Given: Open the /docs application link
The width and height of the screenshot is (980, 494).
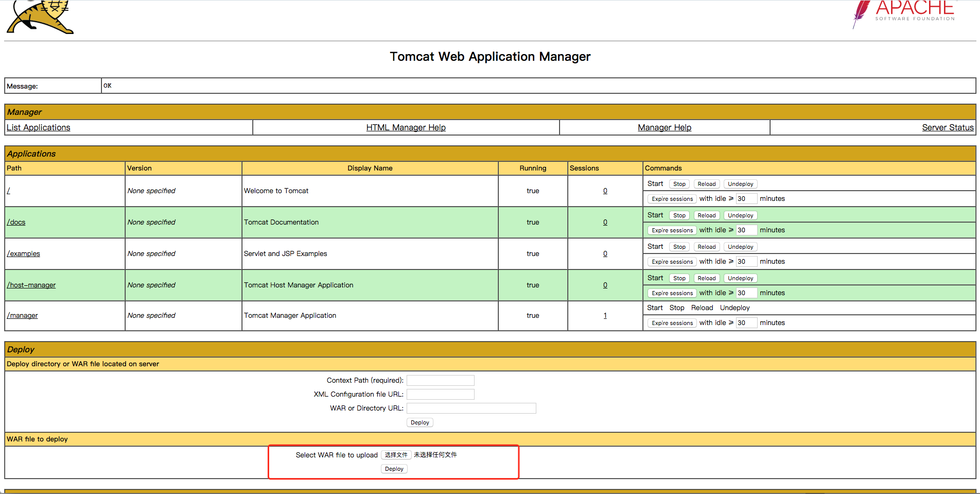Looking at the screenshot, I should [x=16, y=222].
